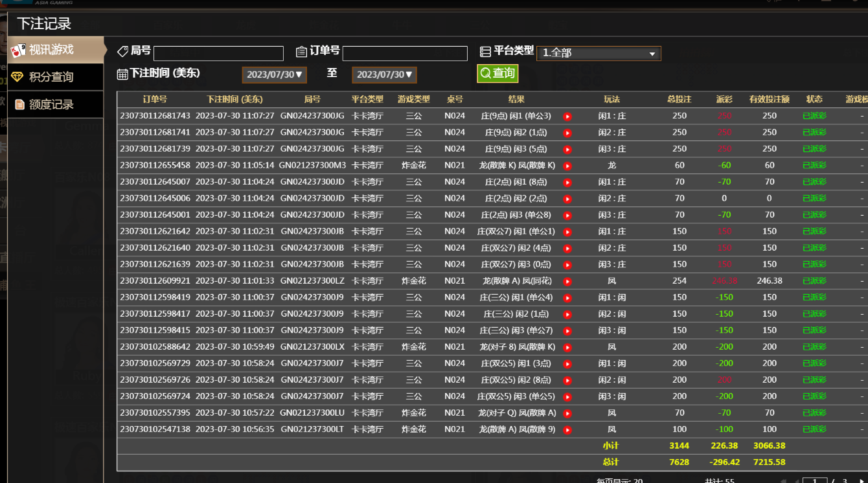This screenshot has height=483, width=868.
Task: Click result 庄(9点) 闲1 (单公3)
Action: pos(516,117)
